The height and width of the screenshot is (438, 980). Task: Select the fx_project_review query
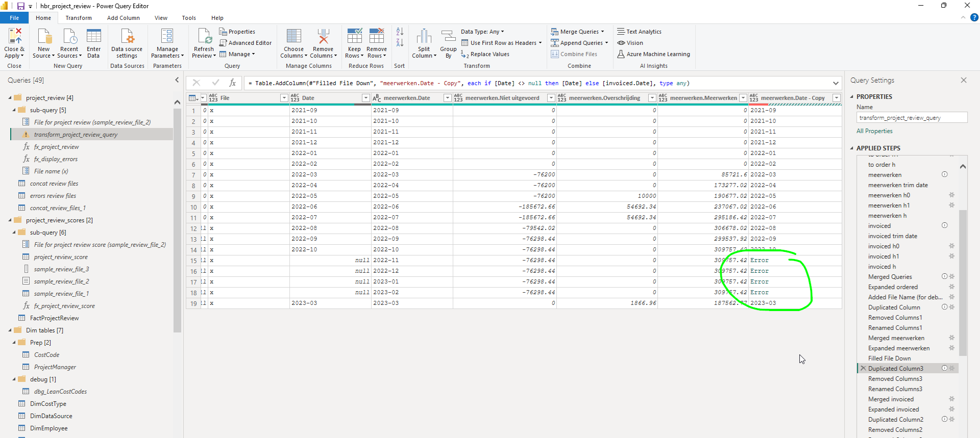[x=56, y=147]
